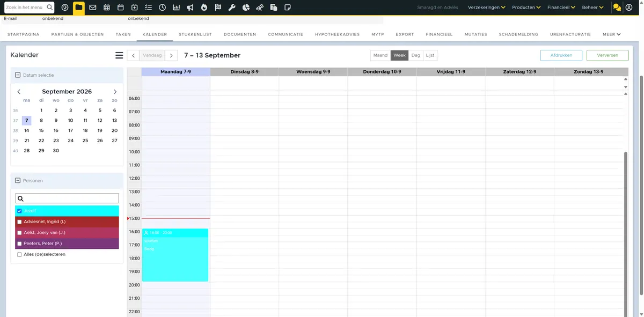Collapse the Datum selectie panel

pos(18,75)
